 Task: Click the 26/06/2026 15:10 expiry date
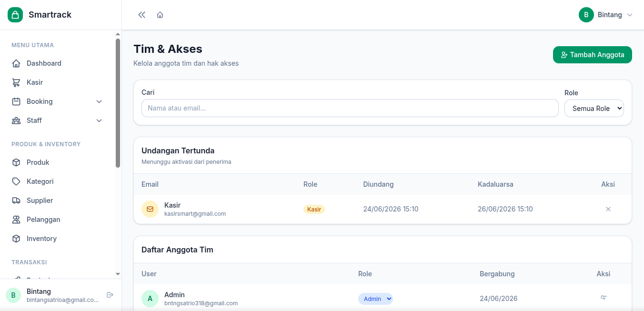pyautogui.click(x=505, y=209)
